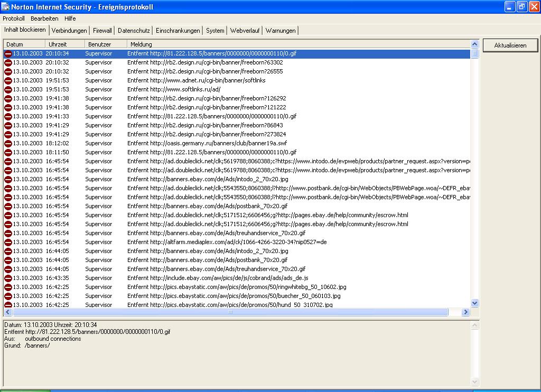Screen dimensions: 541x392
Task: Switch to the Warnungen tab
Action: [281, 30]
